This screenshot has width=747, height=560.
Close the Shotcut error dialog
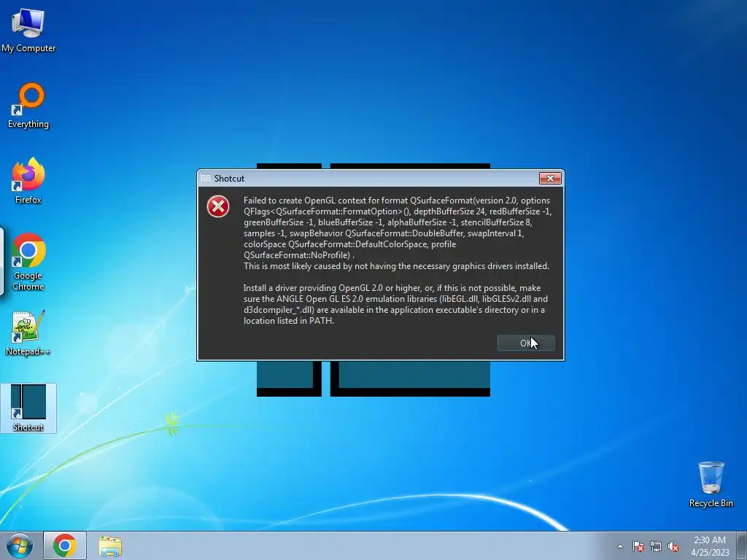(x=550, y=178)
